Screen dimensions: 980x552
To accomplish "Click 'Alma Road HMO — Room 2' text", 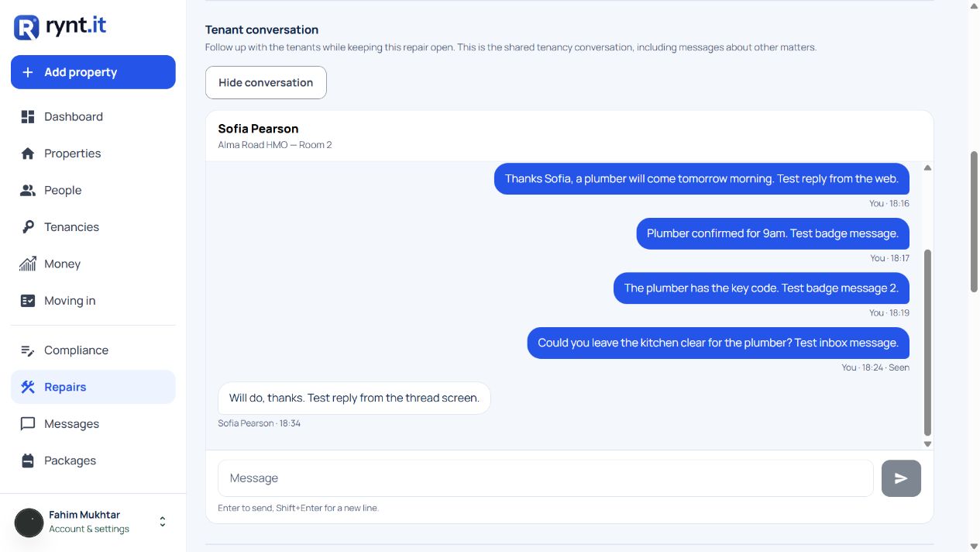I will [275, 145].
